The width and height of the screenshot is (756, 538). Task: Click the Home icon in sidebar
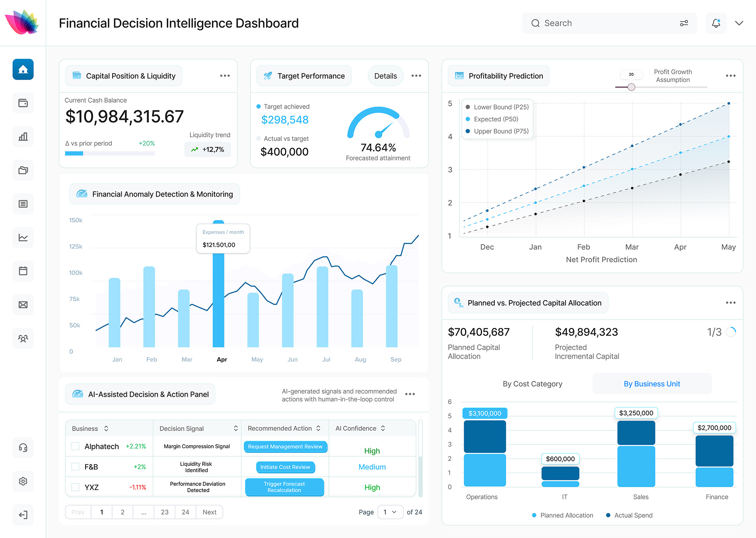[x=23, y=70]
